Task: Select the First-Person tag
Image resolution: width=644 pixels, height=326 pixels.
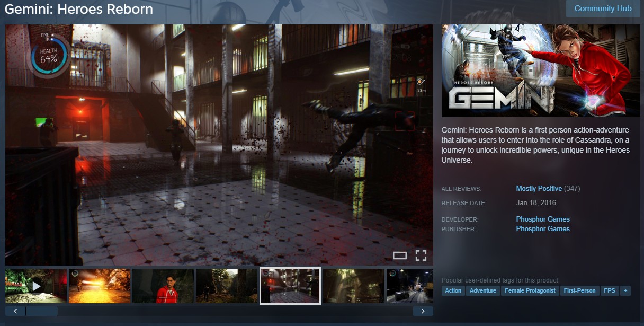Action: tap(580, 290)
